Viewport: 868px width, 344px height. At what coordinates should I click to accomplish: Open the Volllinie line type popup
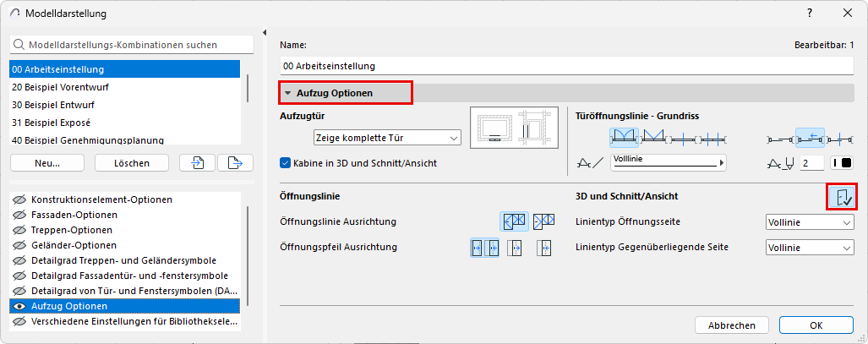point(669,163)
